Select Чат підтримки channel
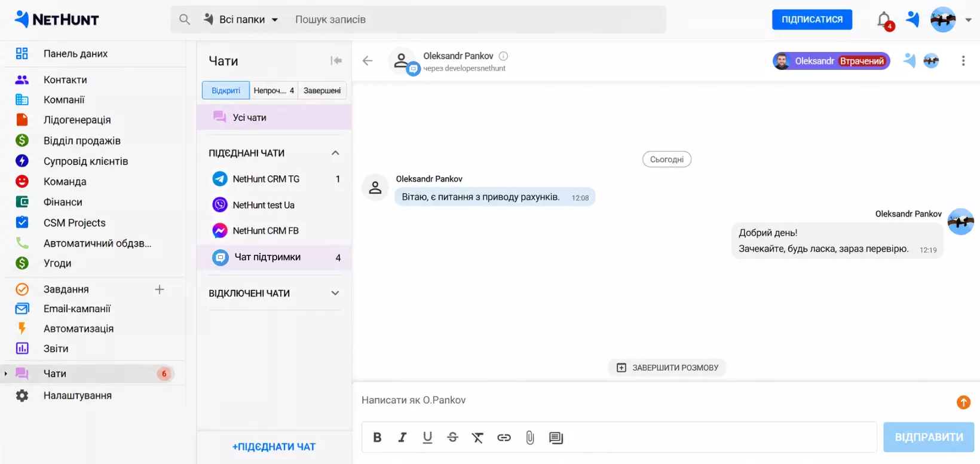Viewport: 980px width, 464px height. [274, 257]
